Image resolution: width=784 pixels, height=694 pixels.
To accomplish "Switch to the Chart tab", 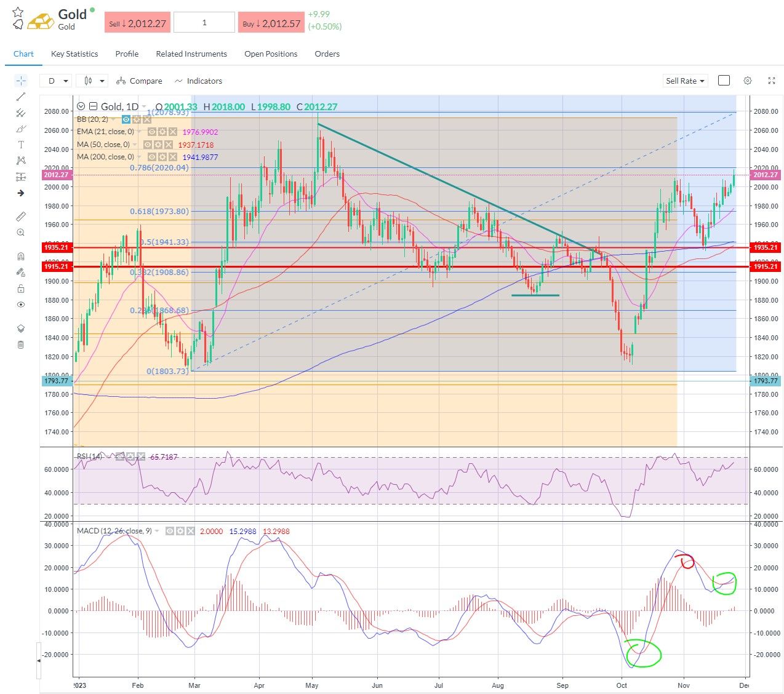I will click(x=23, y=54).
